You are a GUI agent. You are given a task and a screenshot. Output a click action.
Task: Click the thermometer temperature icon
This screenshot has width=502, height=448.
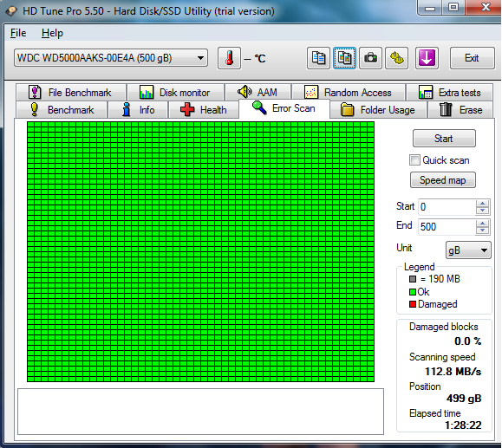(229, 58)
